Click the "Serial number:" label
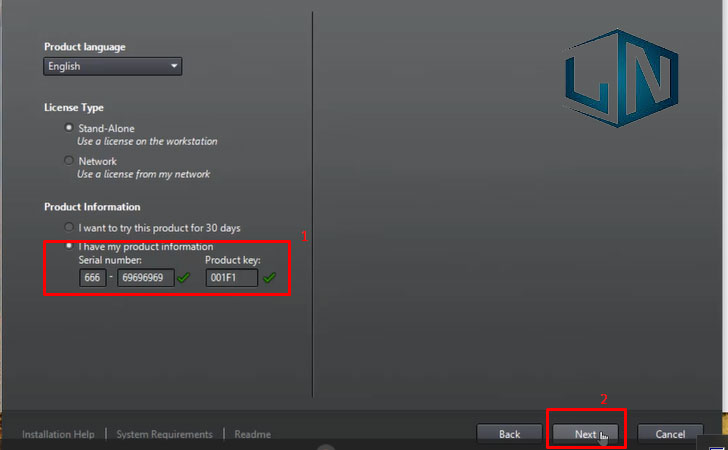Image resolution: width=728 pixels, height=450 pixels. (110, 260)
